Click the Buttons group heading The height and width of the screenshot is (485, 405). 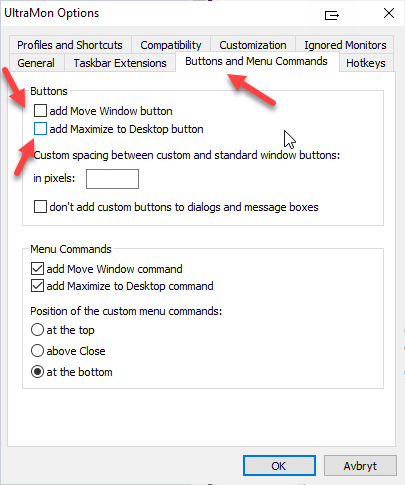pos(49,91)
